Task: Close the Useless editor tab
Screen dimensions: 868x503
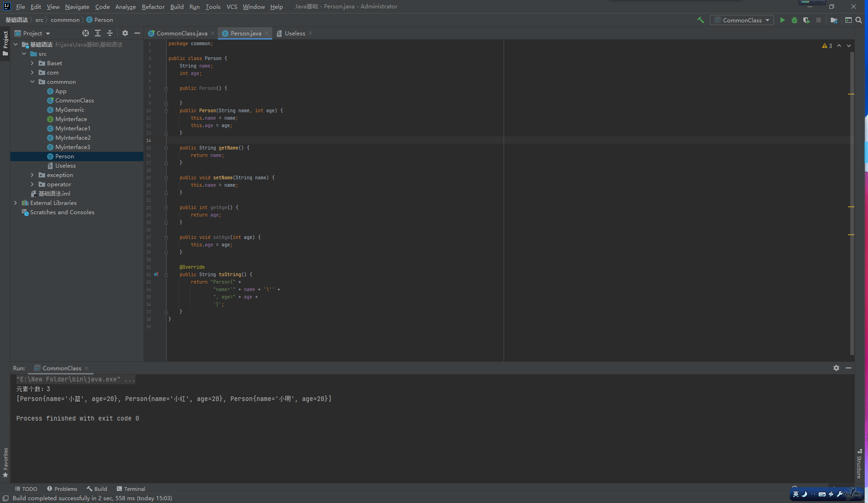Action: (x=310, y=33)
